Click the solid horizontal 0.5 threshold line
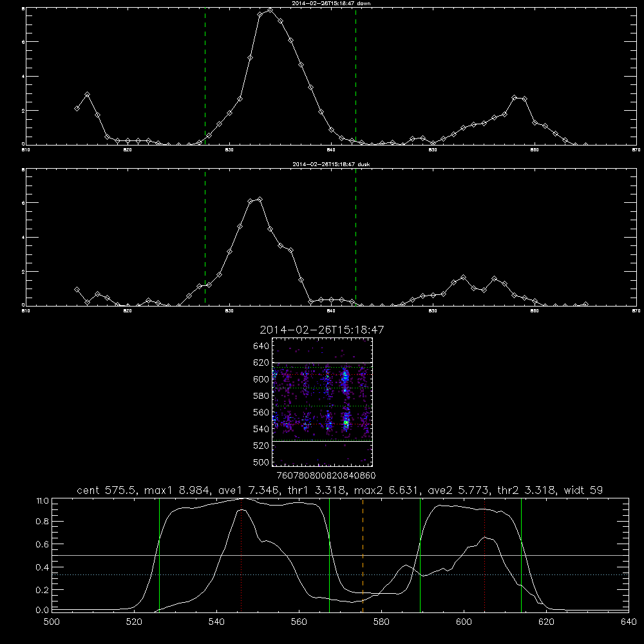The height and width of the screenshot is (644, 644). coord(340,555)
